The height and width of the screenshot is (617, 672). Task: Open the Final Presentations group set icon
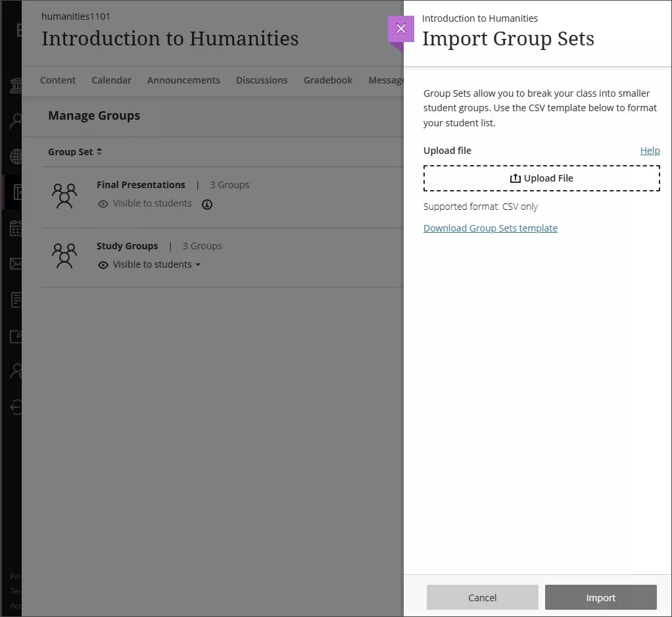coord(64,195)
